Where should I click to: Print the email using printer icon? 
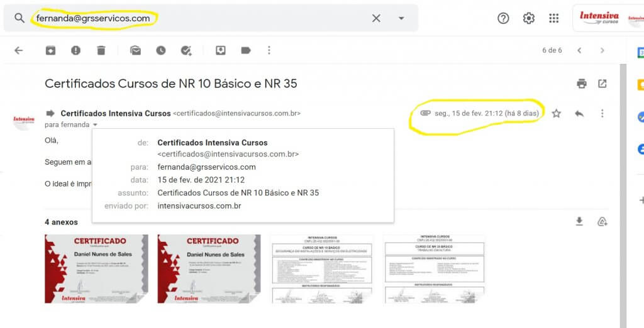[x=582, y=84]
